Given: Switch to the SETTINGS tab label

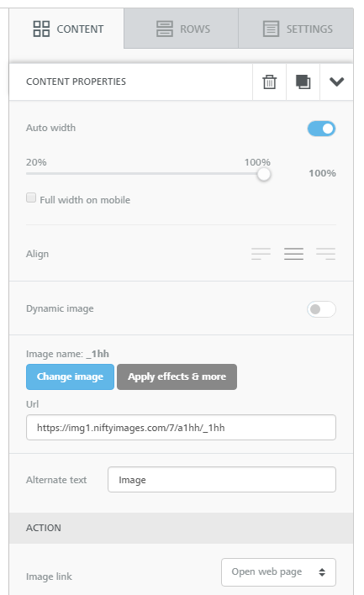Looking at the screenshot, I should pos(309,29).
